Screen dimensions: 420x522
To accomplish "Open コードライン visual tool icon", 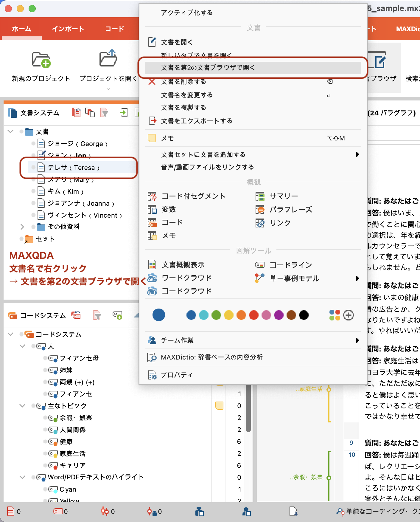I will (x=260, y=265).
